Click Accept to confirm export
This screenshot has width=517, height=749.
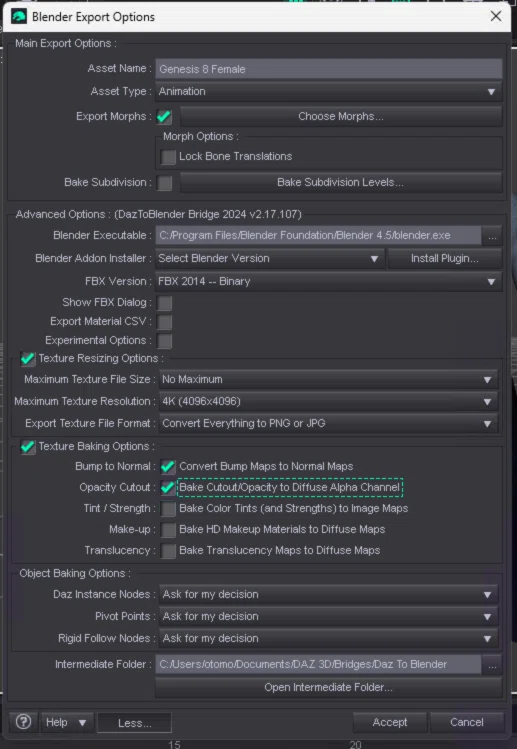pyautogui.click(x=390, y=722)
